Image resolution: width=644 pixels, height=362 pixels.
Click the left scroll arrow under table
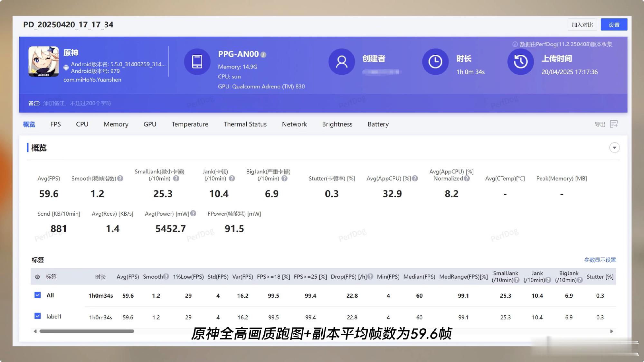[35, 331]
